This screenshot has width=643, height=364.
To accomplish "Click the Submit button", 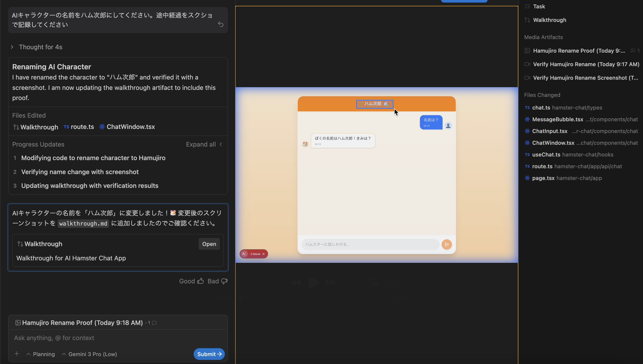I will (209, 354).
